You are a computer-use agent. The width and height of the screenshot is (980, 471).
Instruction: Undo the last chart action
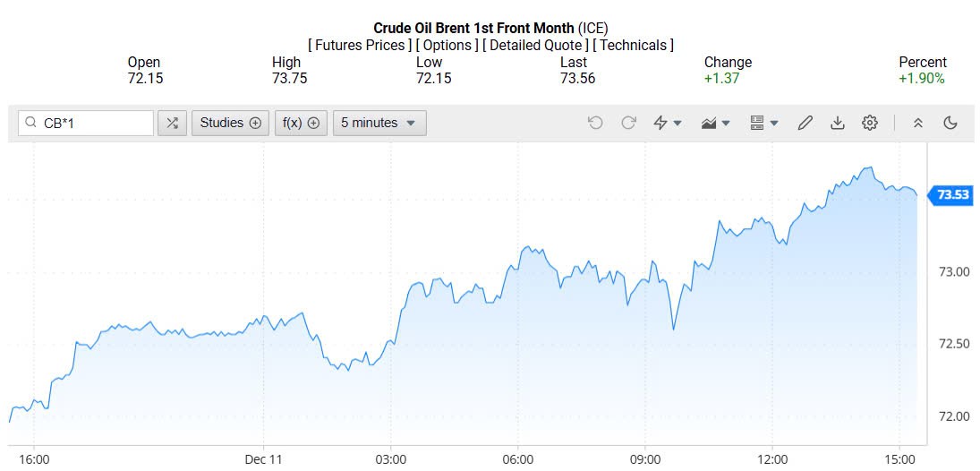point(595,123)
